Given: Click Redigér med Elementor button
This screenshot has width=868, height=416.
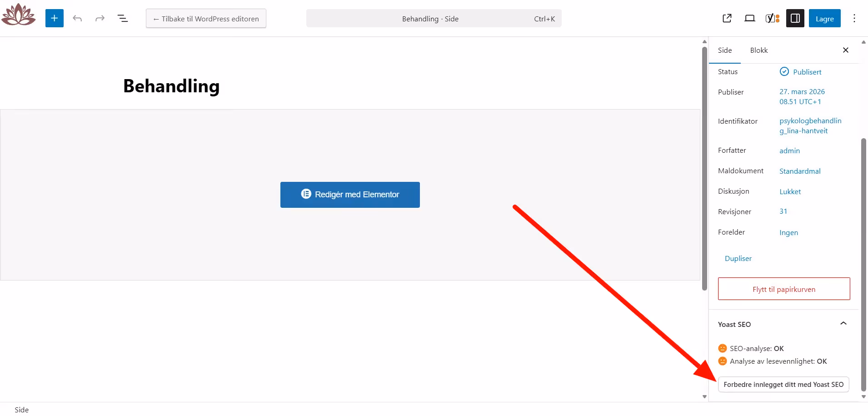Looking at the screenshot, I should pyautogui.click(x=350, y=195).
